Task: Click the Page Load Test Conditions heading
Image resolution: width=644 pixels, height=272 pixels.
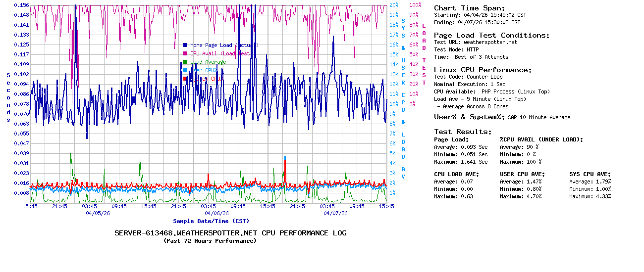Action: (491, 35)
